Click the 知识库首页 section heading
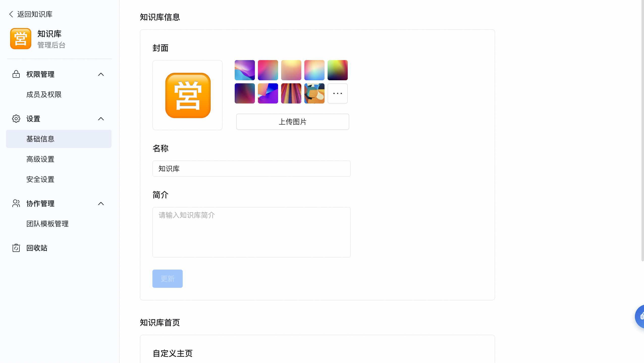Viewport: 644px width, 363px height. pos(160,323)
